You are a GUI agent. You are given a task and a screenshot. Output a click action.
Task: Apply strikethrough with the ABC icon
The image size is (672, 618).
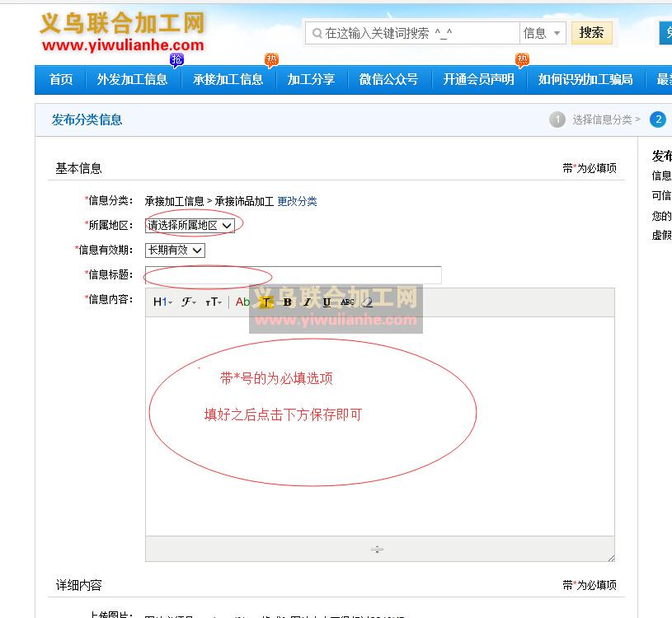click(x=347, y=302)
